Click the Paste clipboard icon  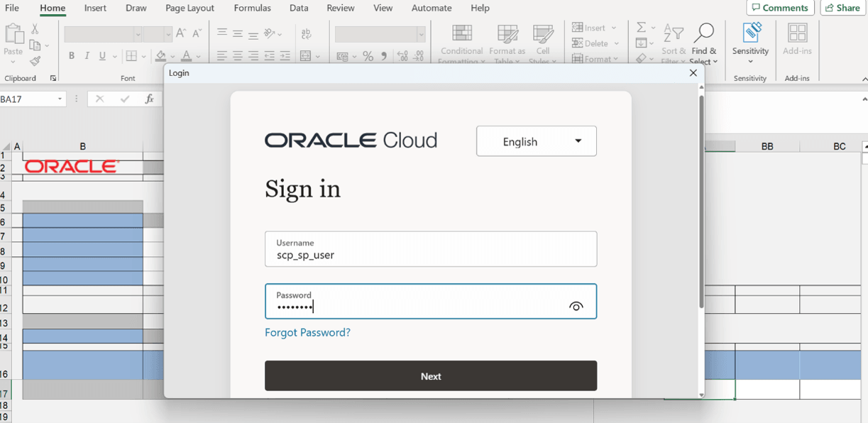[13, 34]
